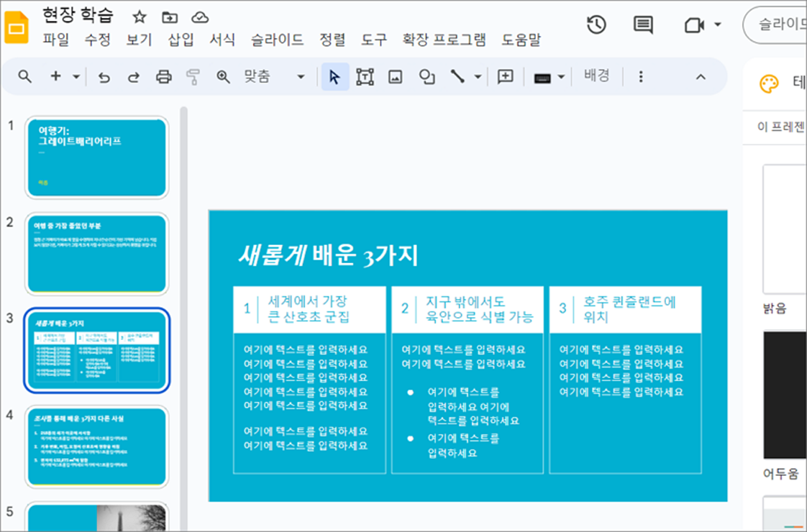Click the input tools keyboard icon

pos(542,78)
